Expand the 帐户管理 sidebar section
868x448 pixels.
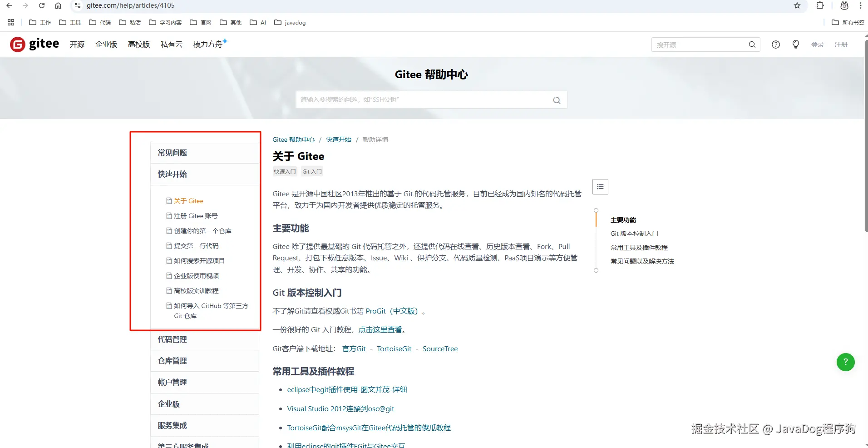pyautogui.click(x=172, y=382)
